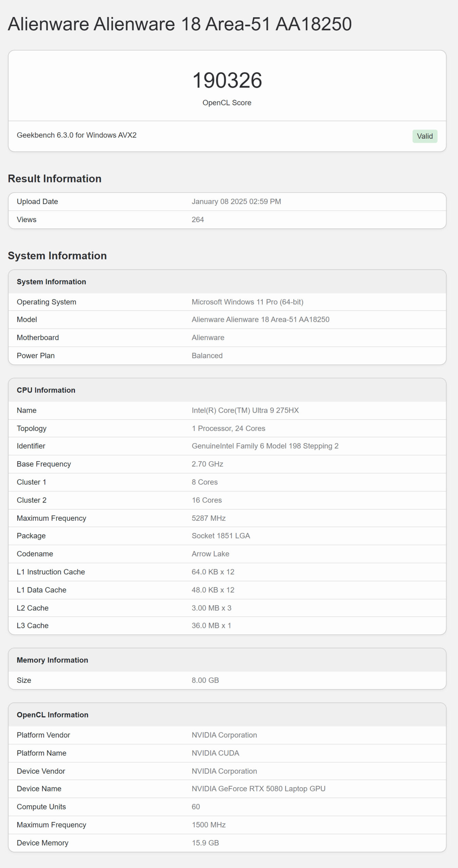Click the 'Device Name' row label
The image size is (458, 868).
(39, 789)
